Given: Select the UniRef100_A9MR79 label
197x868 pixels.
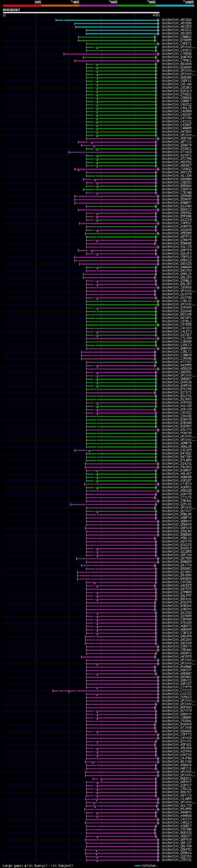Looking at the screenshot, I should (x=177, y=443).
